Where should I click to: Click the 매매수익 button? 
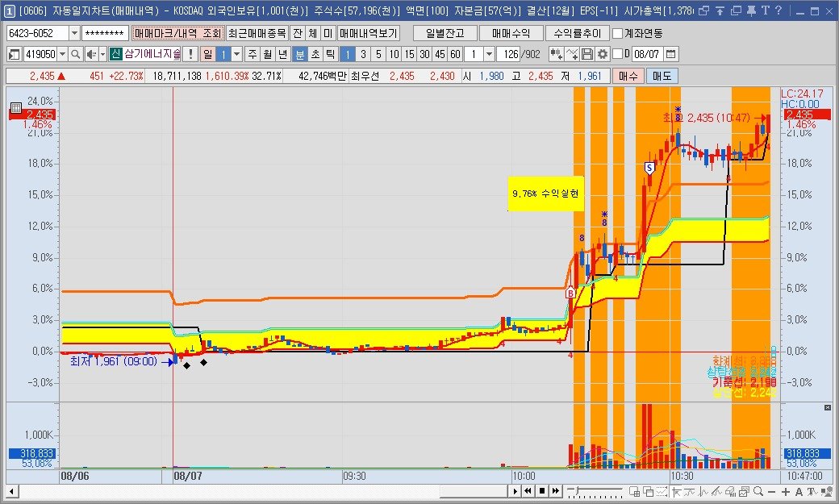coord(510,34)
